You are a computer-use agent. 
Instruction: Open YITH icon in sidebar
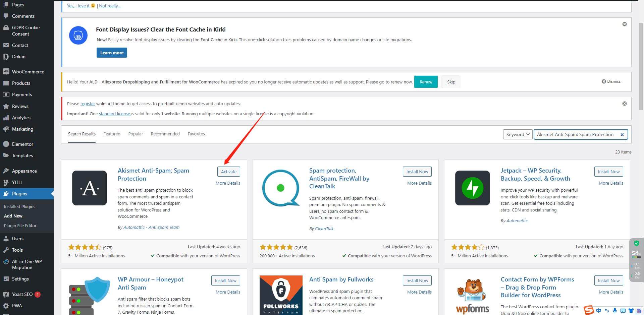pyautogui.click(x=6, y=182)
